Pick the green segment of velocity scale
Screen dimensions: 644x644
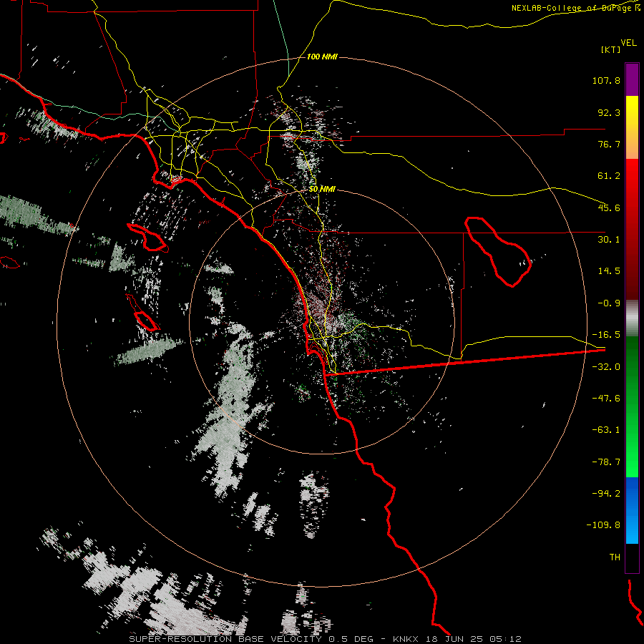tap(632, 406)
